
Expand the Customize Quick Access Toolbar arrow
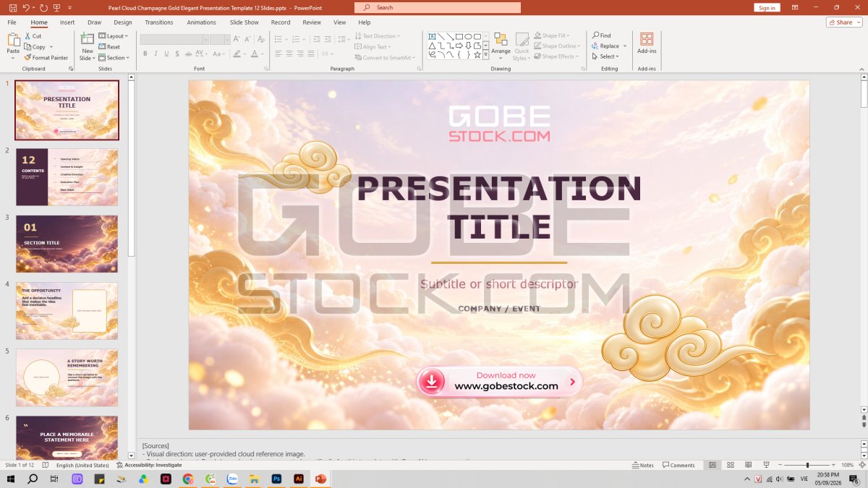click(69, 7)
